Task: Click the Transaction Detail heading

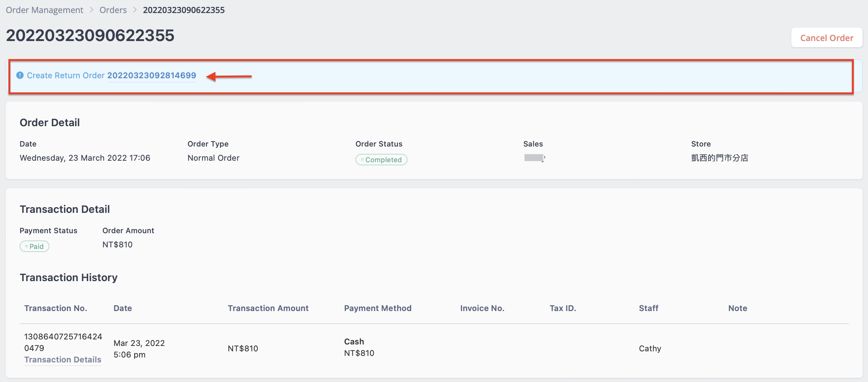Action: pyautogui.click(x=65, y=209)
